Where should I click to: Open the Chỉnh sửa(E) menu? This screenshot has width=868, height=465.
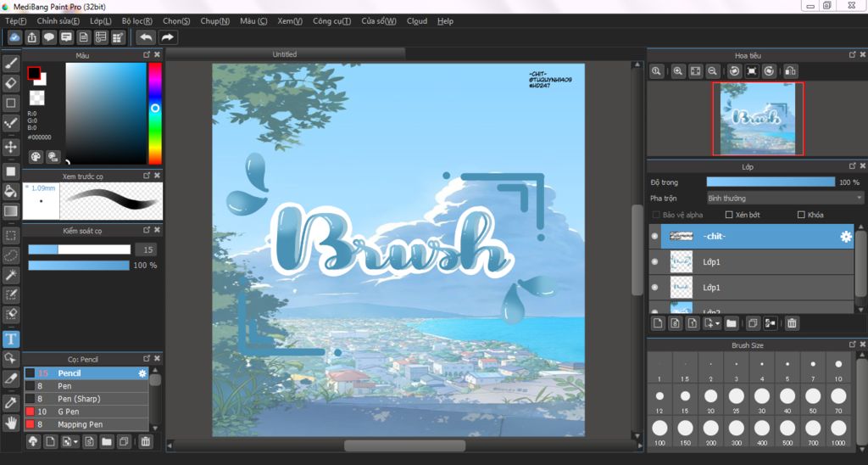[58, 21]
